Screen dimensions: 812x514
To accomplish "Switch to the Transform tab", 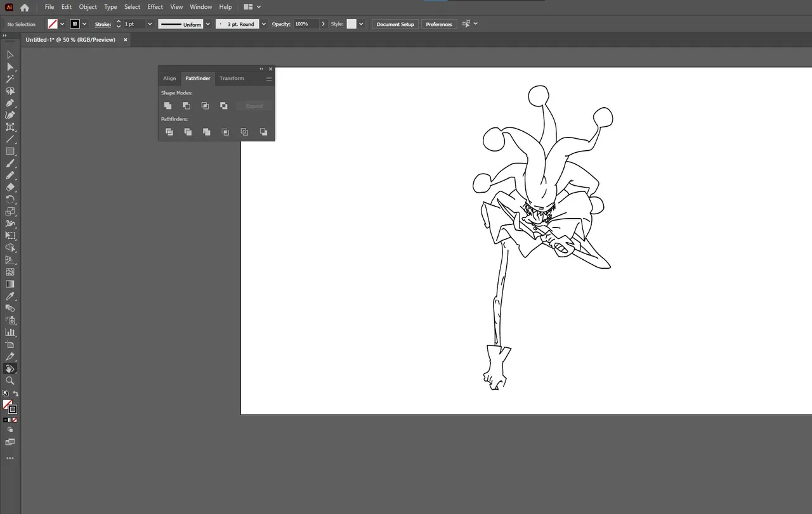I will coord(232,79).
